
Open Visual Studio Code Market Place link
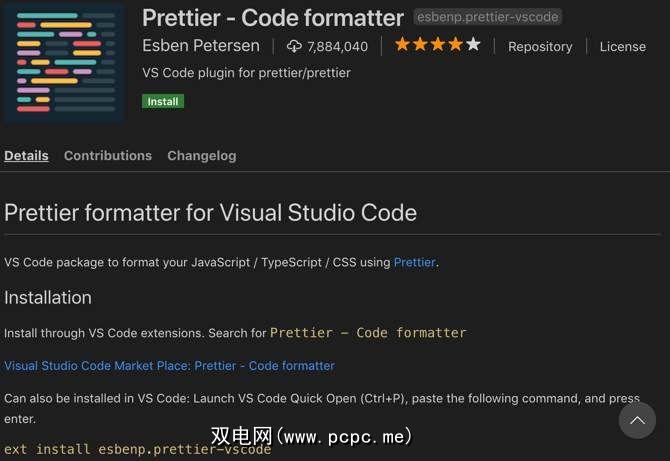[169, 366]
